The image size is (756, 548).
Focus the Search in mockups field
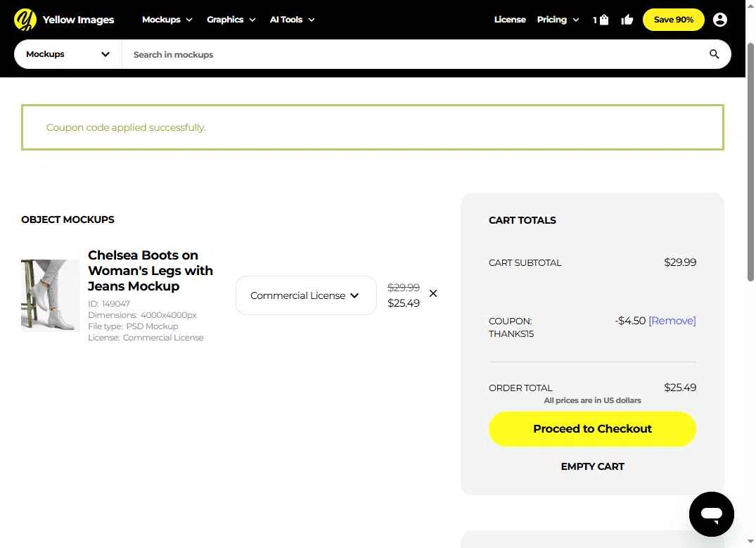click(415, 54)
